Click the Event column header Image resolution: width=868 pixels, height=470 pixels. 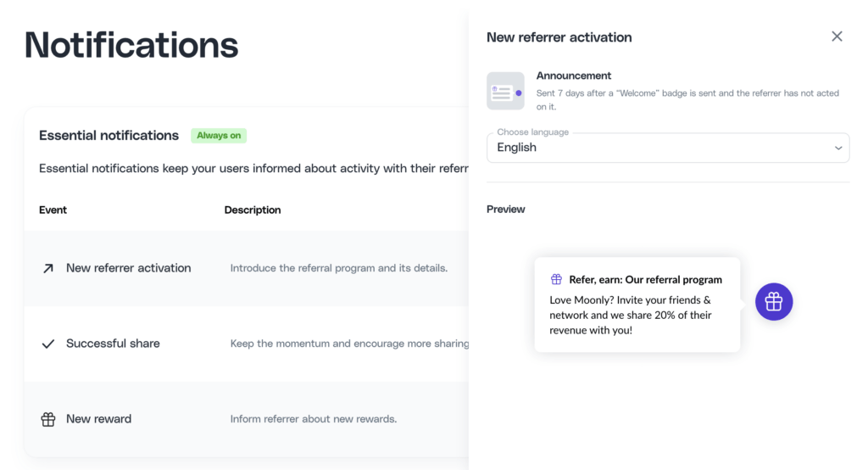tap(53, 210)
